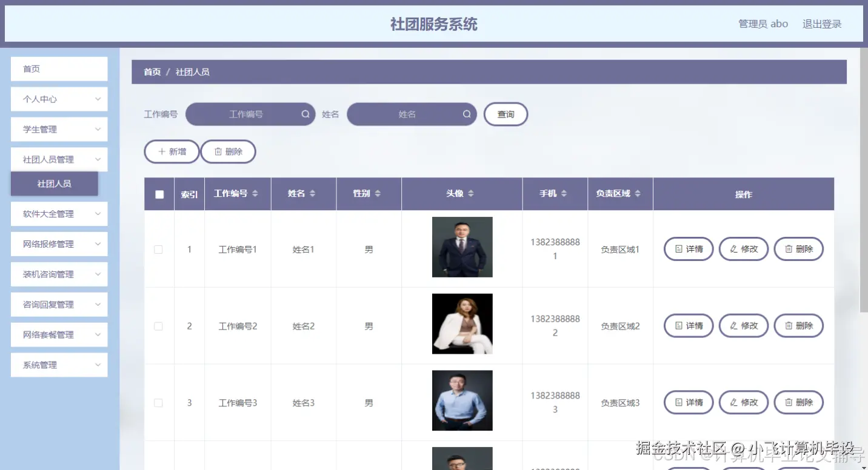Open the 装机咨询管理 sidebar menu
The image size is (868, 470).
point(59,274)
